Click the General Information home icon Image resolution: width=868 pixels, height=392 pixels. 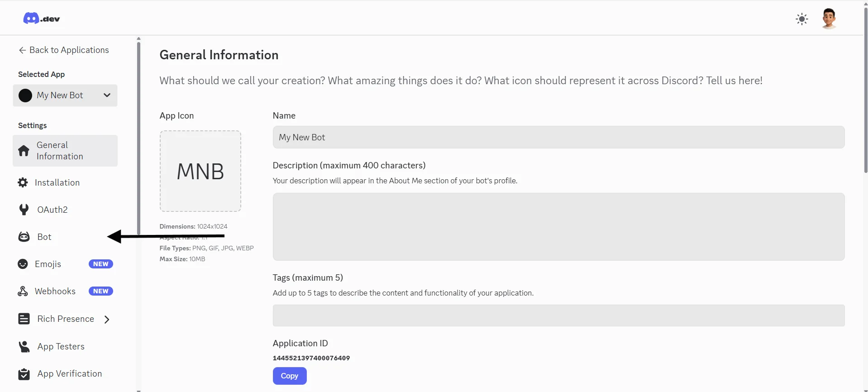click(24, 151)
